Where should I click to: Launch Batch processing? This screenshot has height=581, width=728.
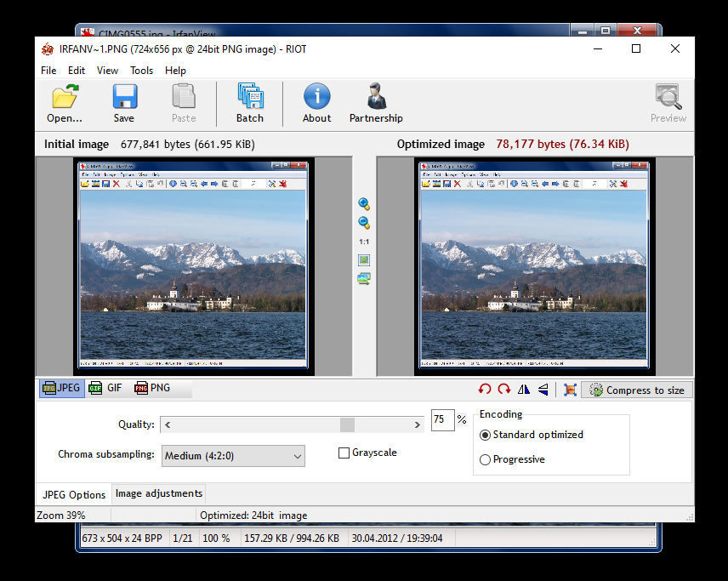click(x=250, y=103)
